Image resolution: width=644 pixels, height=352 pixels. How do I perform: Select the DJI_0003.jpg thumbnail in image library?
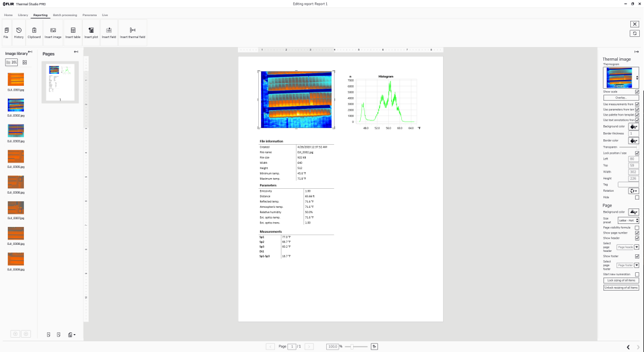16,131
